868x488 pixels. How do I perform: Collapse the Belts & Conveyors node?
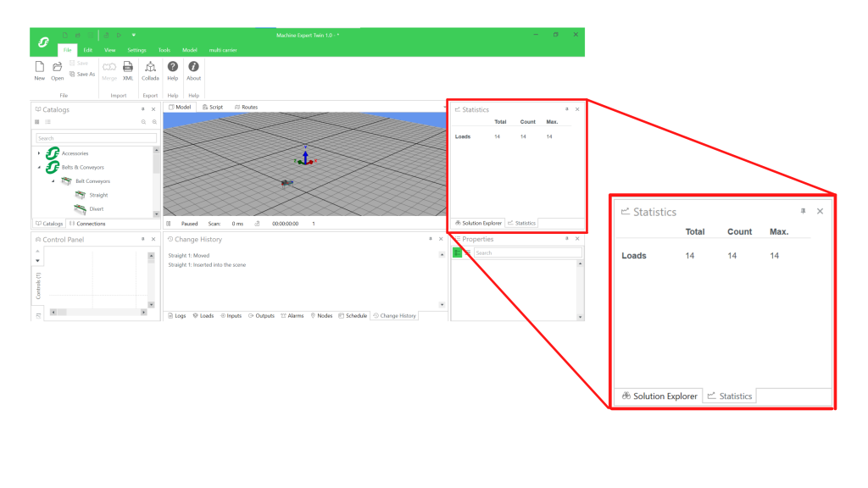click(x=39, y=167)
